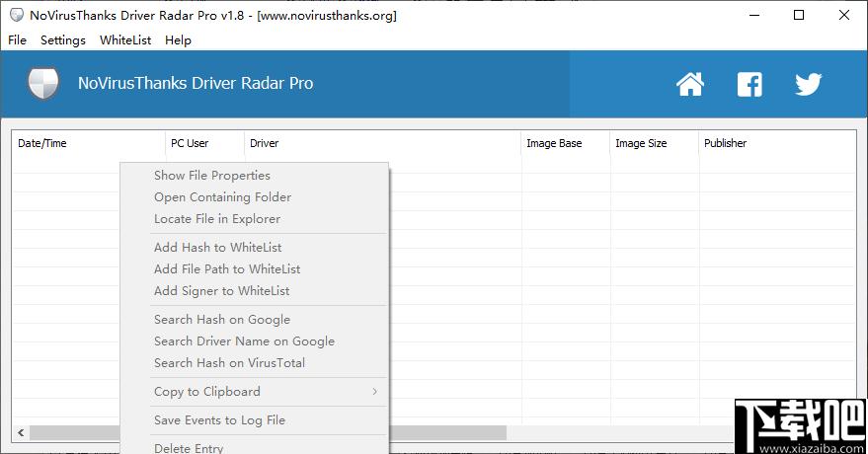Choose Open Containing Folder
The image size is (868, 454).
tap(255, 196)
